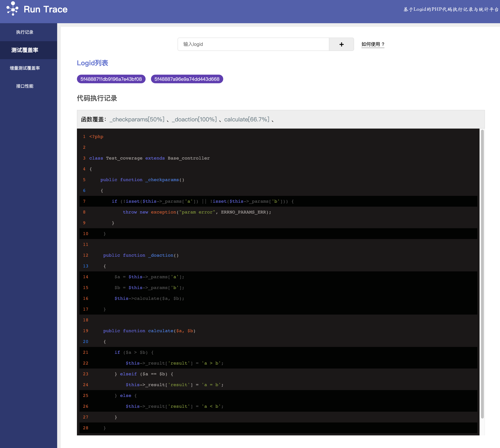Click code line 7 with isset check

(203, 201)
